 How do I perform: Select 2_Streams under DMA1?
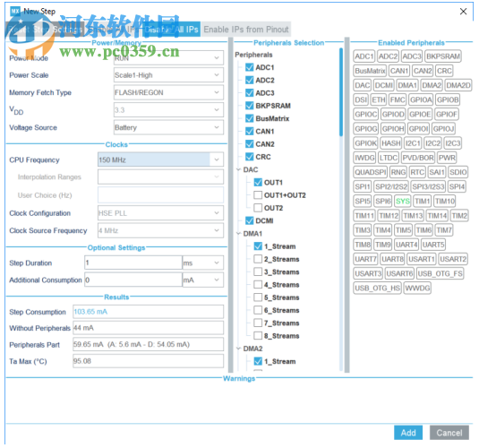point(258,259)
